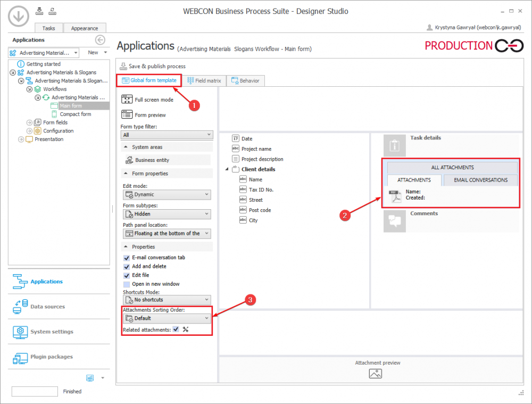Click the New button in Applications panel
The width and height of the screenshot is (532, 404).
[x=93, y=52]
